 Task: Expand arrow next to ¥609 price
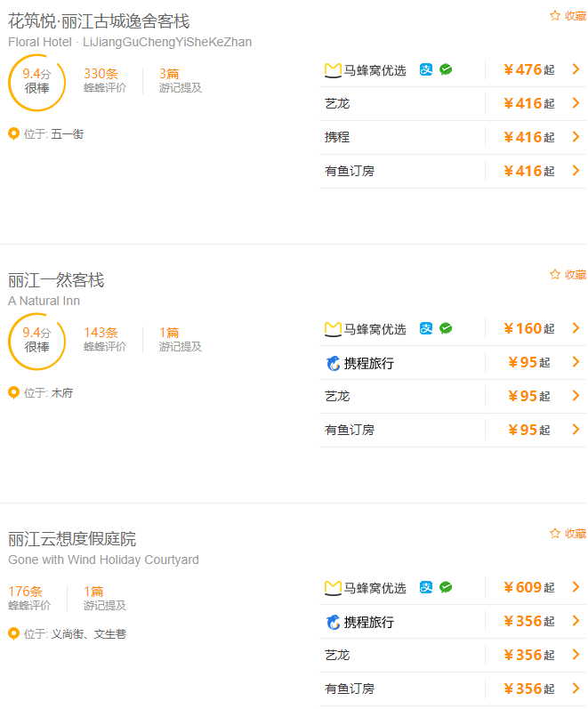click(x=576, y=587)
